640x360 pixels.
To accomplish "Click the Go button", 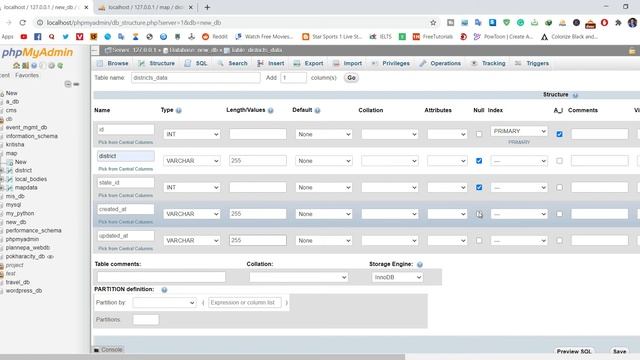I will coord(351,78).
